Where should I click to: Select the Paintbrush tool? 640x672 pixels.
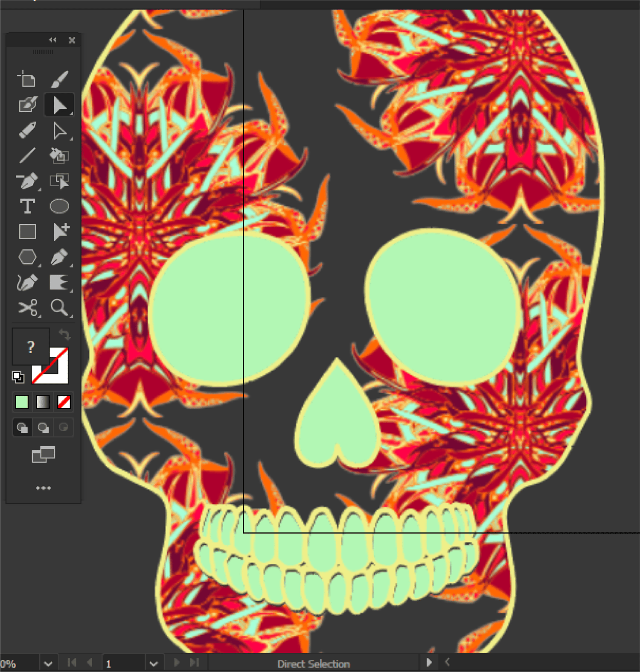point(59,79)
